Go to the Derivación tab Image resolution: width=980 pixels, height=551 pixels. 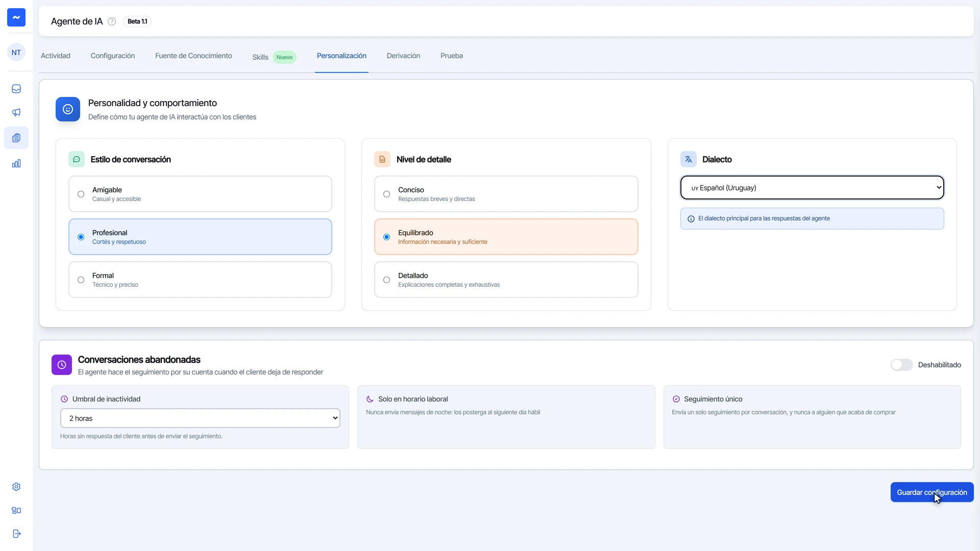coord(403,56)
